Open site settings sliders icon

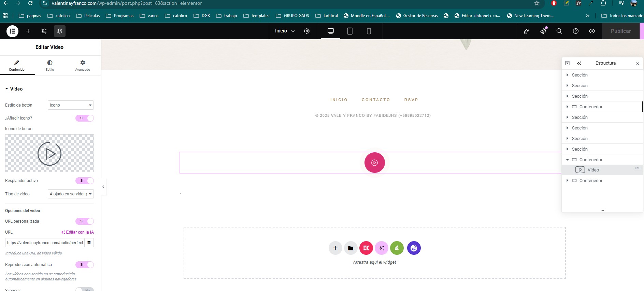(x=44, y=31)
